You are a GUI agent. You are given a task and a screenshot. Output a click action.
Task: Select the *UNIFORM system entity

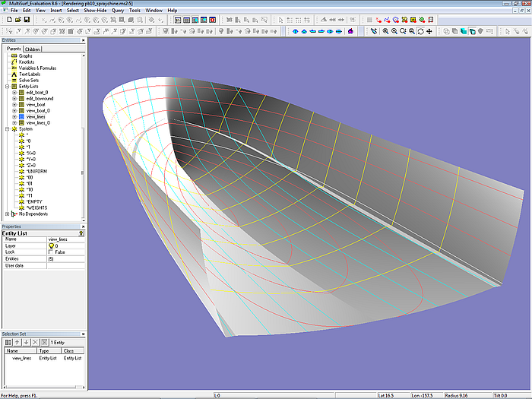[x=37, y=171]
